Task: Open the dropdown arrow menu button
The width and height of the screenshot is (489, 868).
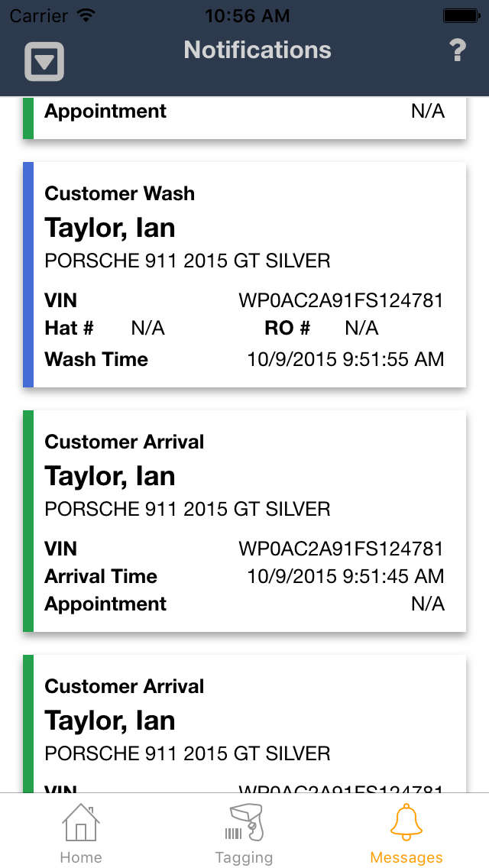Action: click(44, 61)
